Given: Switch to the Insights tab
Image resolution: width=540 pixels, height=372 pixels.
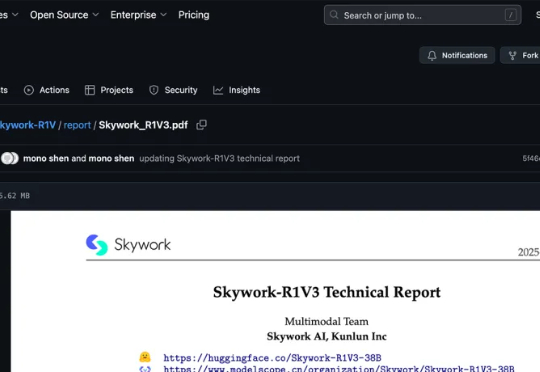Looking at the screenshot, I should [237, 90].
